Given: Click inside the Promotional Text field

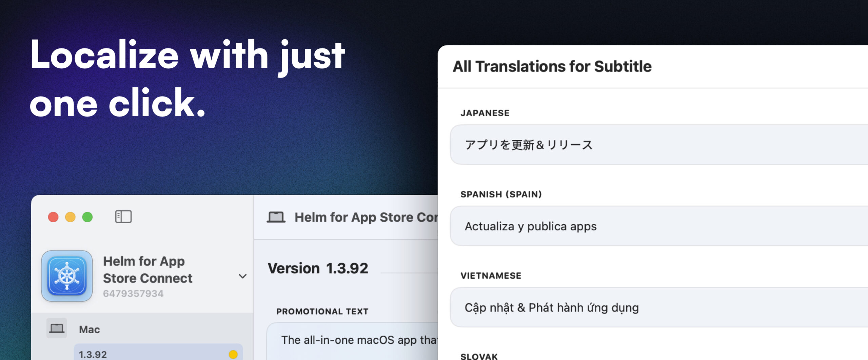Looking at the screenshot, I should click(x=352, y=341).
